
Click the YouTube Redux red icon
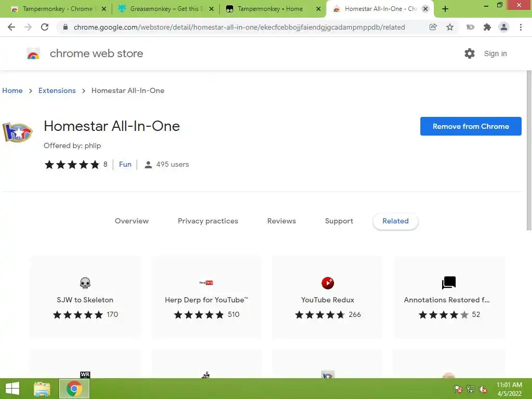click(x=328, y=283)
